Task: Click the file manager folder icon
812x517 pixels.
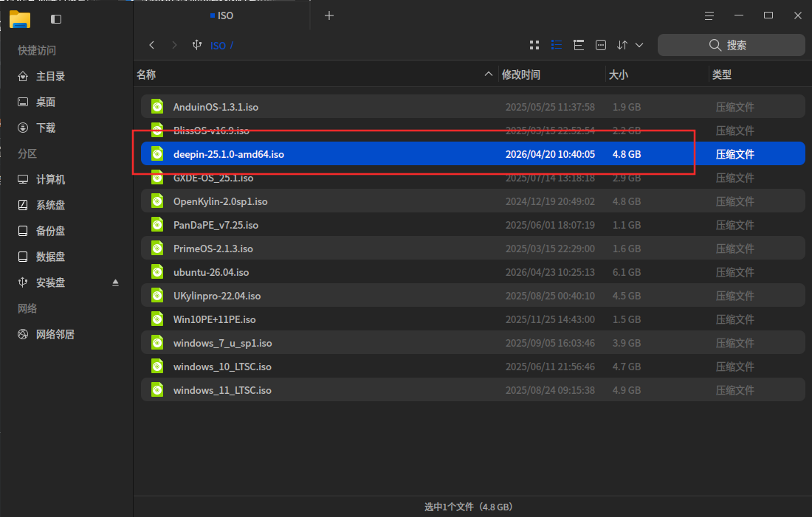Action: tap(20, 19)
